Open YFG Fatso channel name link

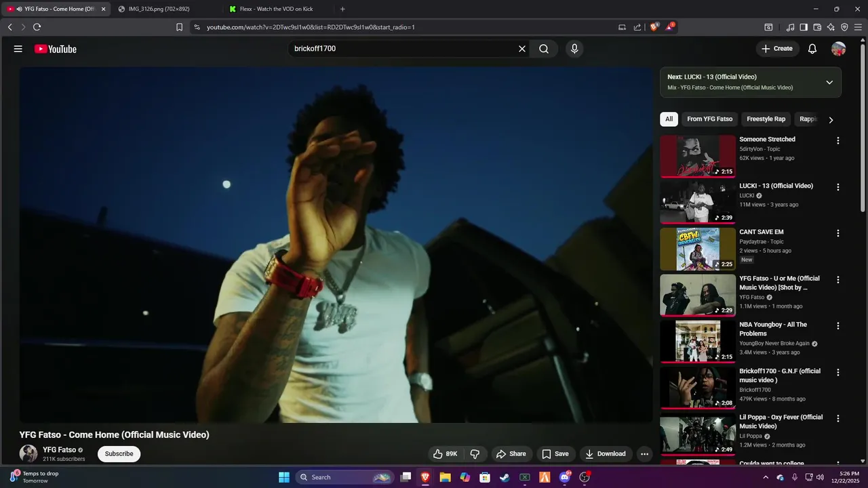pos(59,450)
